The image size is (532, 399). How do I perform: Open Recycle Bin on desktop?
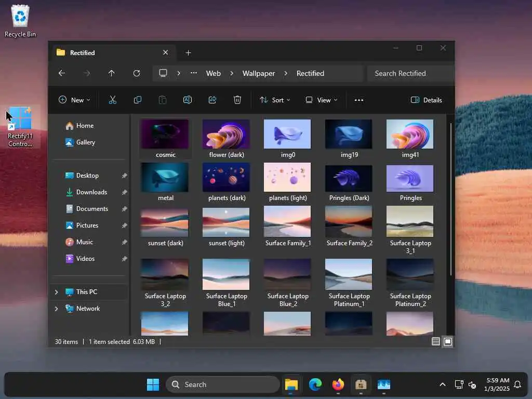[x=20, y=21]
